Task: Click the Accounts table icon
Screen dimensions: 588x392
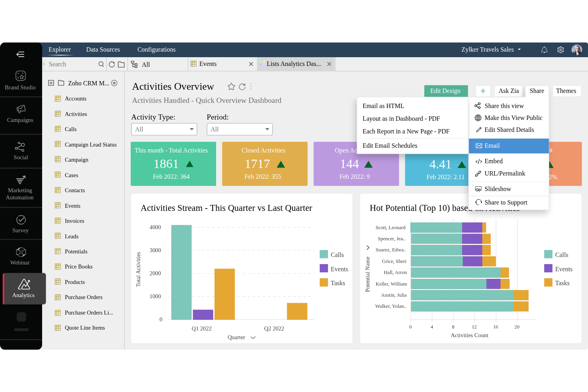Action: [58, 98]
